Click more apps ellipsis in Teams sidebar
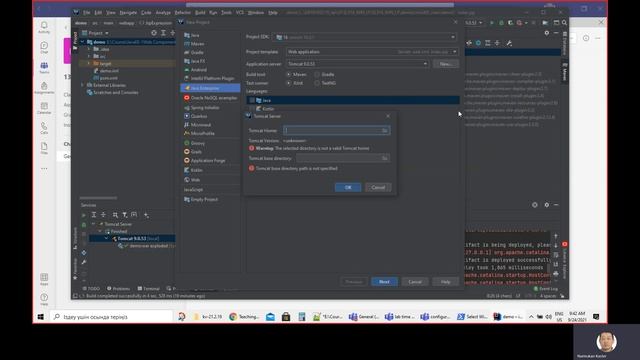This screenshot has height=360, width=640. (44, 169)
